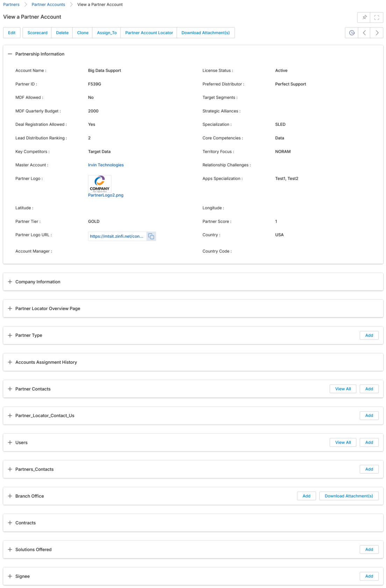Open Irvin Technologies master account link
The width and height of the screenshot is (386, 588).
[106, 165]
